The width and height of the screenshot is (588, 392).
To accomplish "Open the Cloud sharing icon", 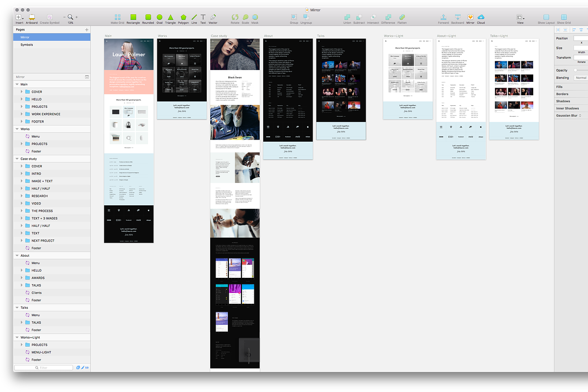I will point(481,17).
